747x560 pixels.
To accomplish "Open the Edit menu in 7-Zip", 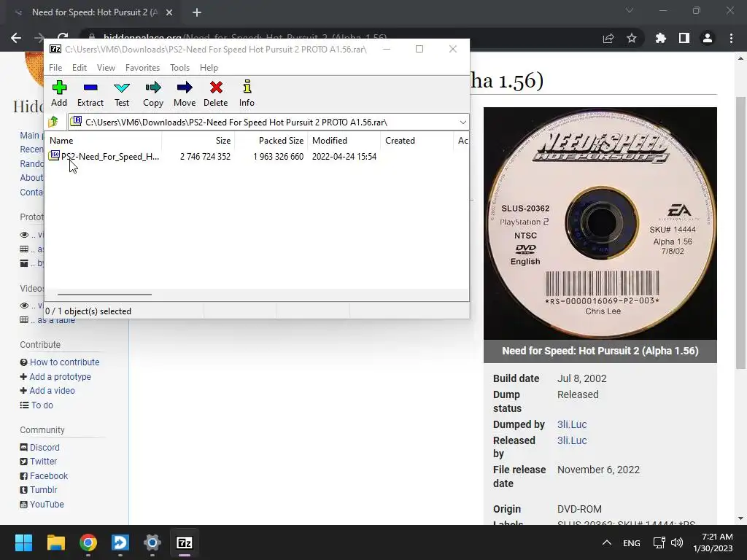I will pyautogui.click(x=79, y=68).
